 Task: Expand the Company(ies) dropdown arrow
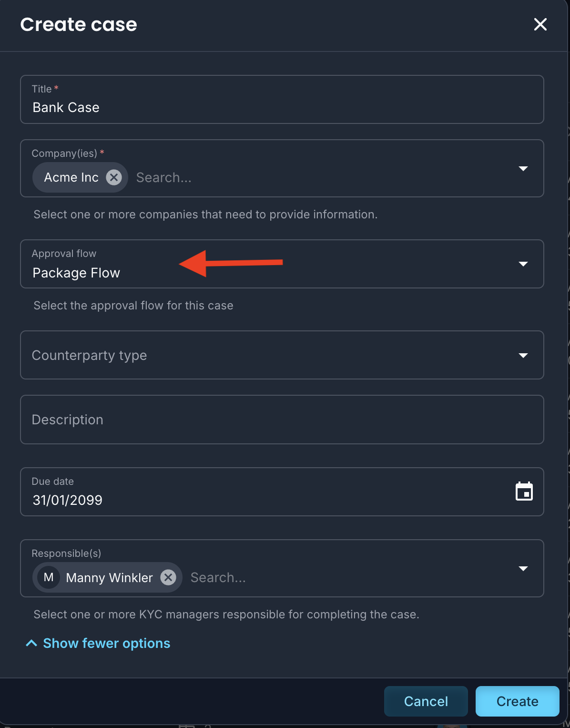pos(523,168)
